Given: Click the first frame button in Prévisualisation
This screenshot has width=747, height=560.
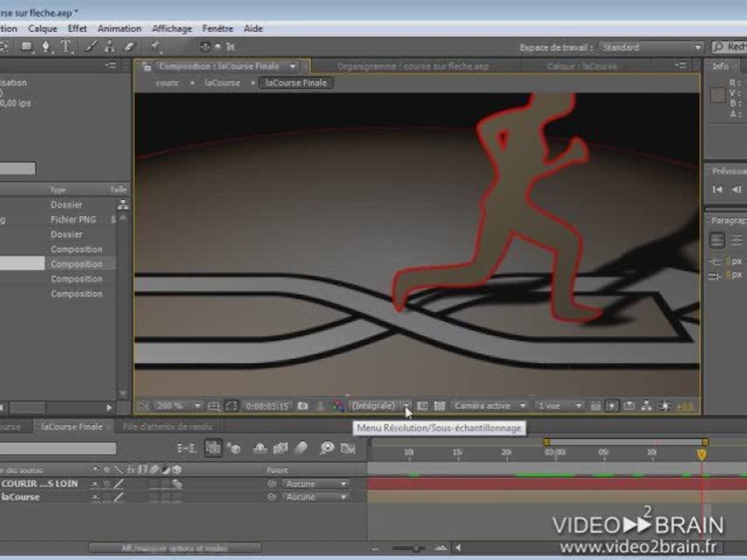Looking at the screenshot, I should (717, 190).
